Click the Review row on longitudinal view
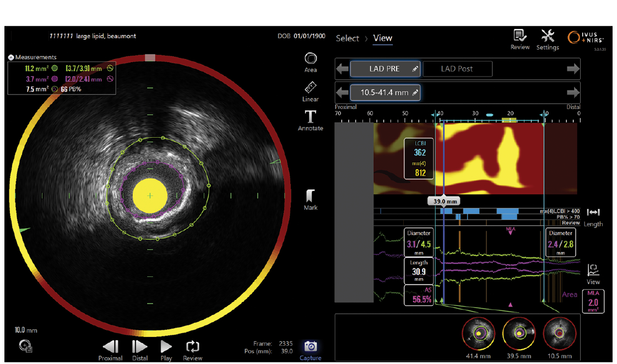617x364 pixels. point(477,222)
